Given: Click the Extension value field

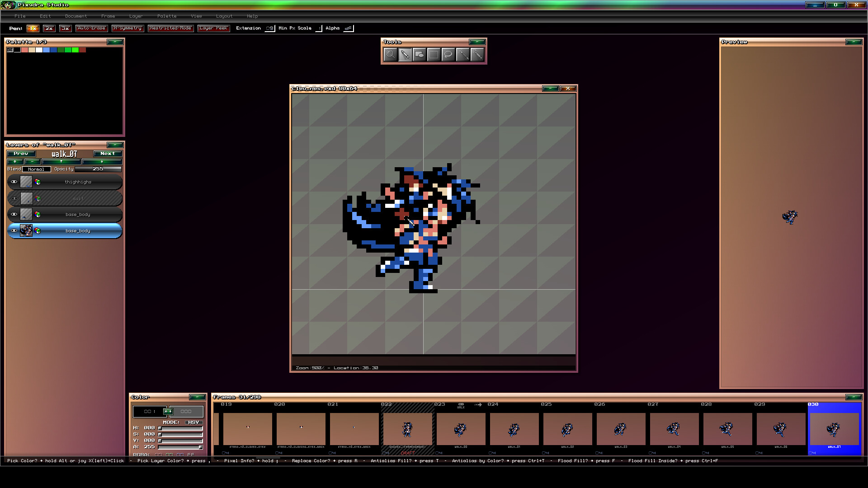Looking at the screenshot, I should (269, 28).
